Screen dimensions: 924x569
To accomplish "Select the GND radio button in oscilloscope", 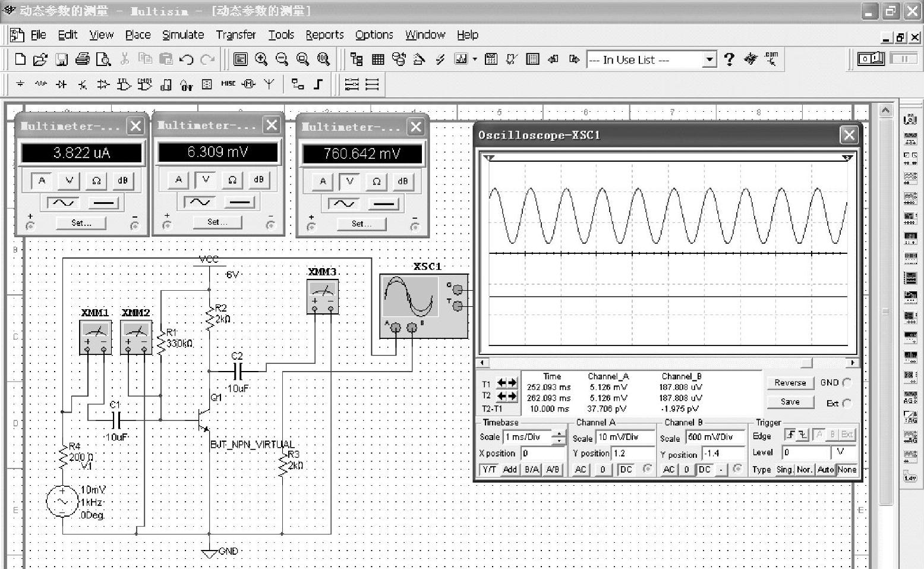I will pyautogui.click(x=847, y=383).
